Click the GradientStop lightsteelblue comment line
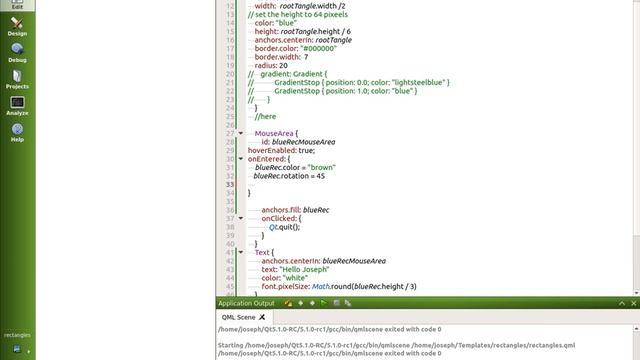 pos(349,82)
